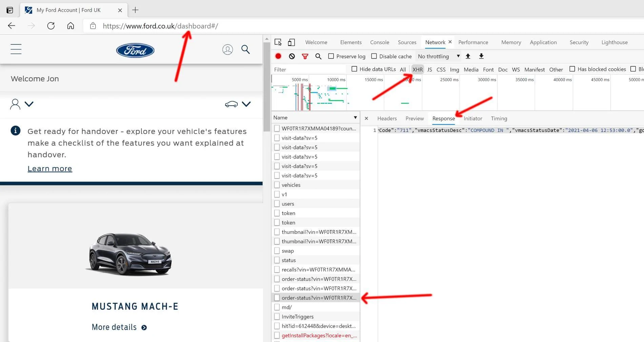Enable Preserve log checkbox
Viewport: 644px width, 342px height.
point(331,56)
